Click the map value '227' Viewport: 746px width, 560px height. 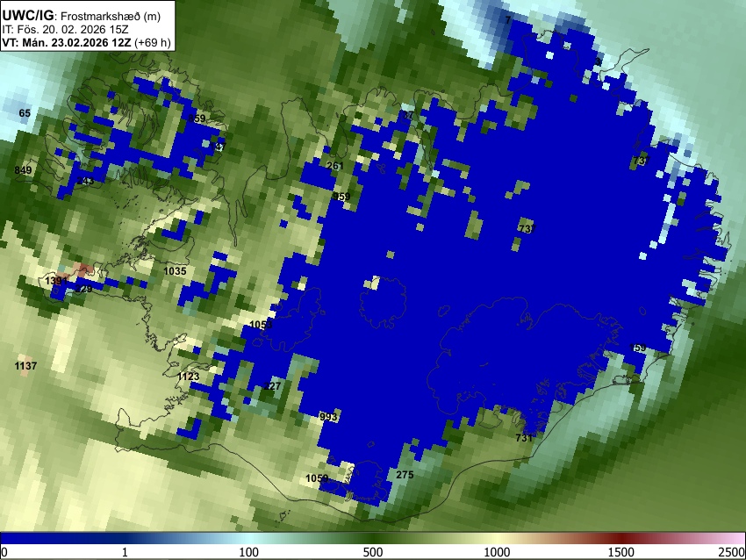click(272, 386)
